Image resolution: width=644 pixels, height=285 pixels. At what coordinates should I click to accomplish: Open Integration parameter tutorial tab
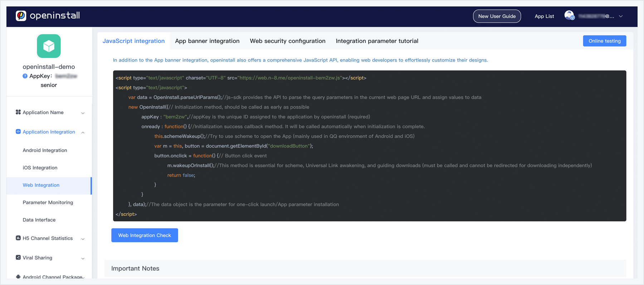(377, 41)
